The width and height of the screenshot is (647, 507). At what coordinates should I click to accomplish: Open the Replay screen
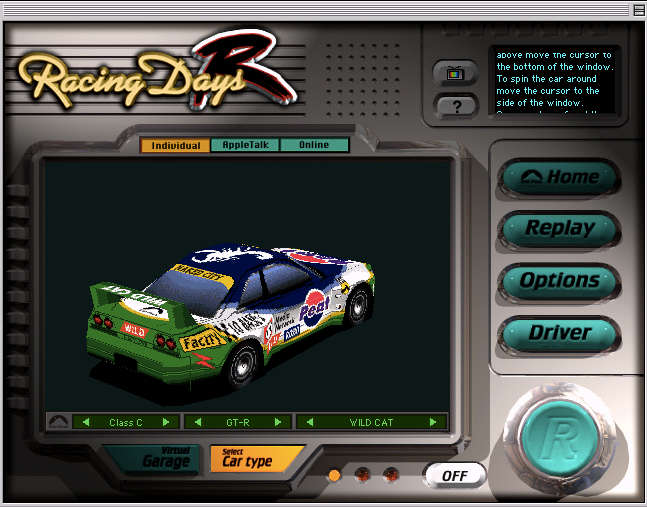[559, 228]
